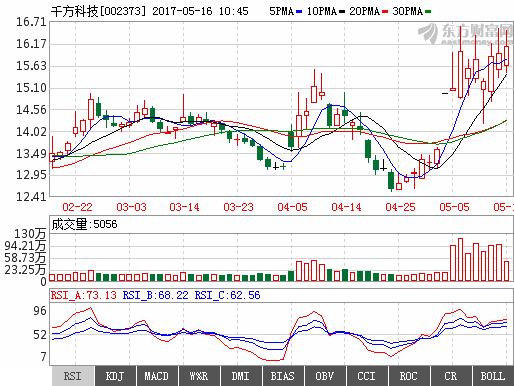The height and width of the screenshot is (386, 514).
Task: Click the 15.63 price axis label
Action: coord(31,66)
